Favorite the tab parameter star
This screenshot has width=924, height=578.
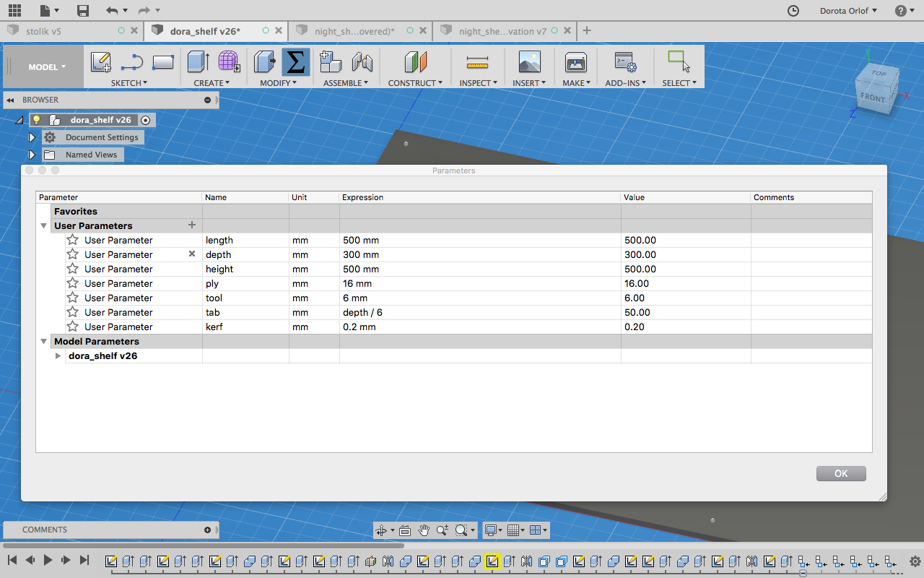click(72, 312)
